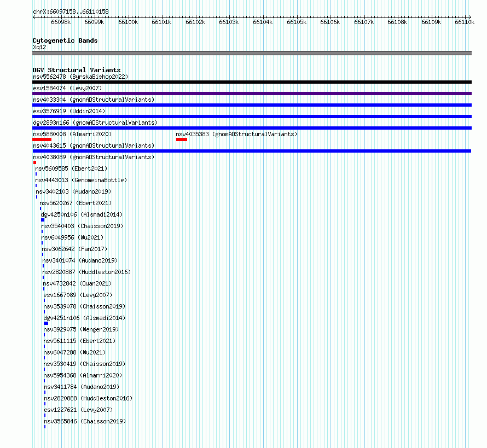The height and width of the screenshot is (448, 487).
Task: Open the esv3576919 (Uddin2014) label
Action: [69, 111]
